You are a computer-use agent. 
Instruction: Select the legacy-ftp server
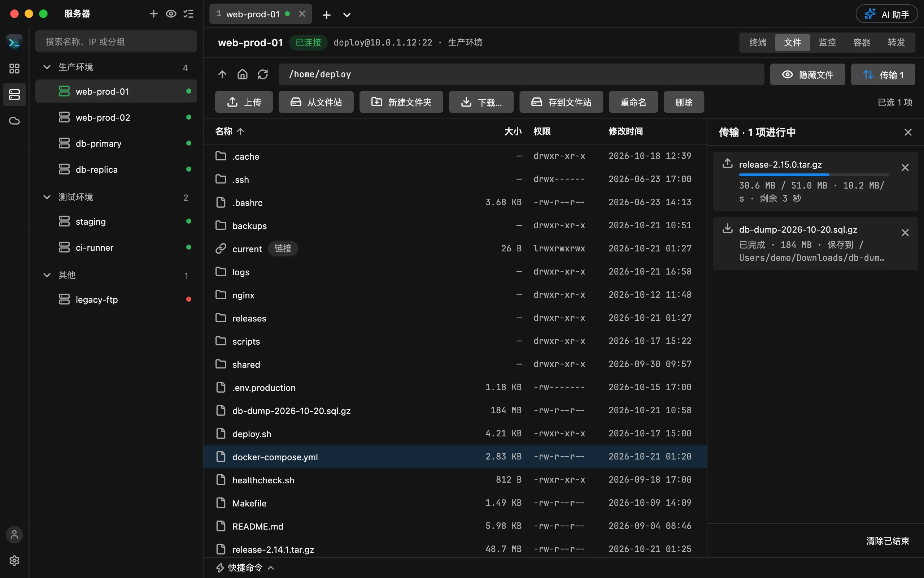coord(116,299)
